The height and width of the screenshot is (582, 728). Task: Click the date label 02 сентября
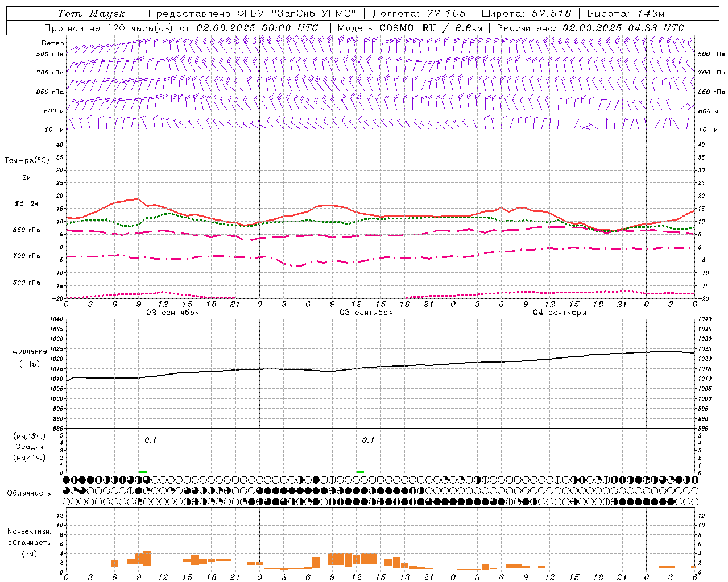coord(173,313)
